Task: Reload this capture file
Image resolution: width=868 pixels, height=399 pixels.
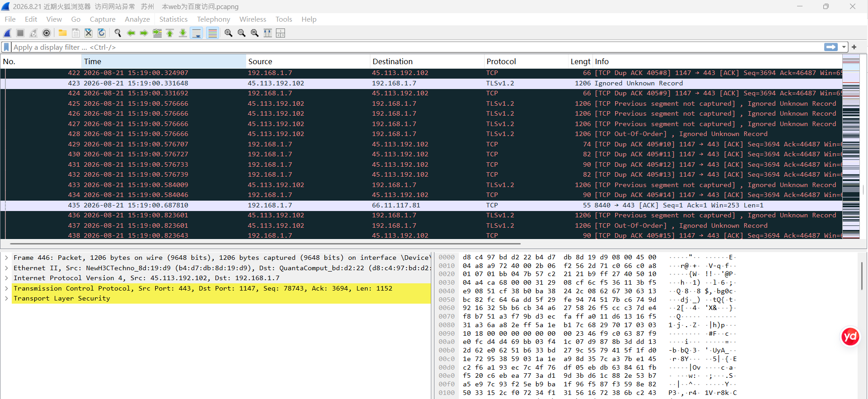Action: (x=102, y=33)
